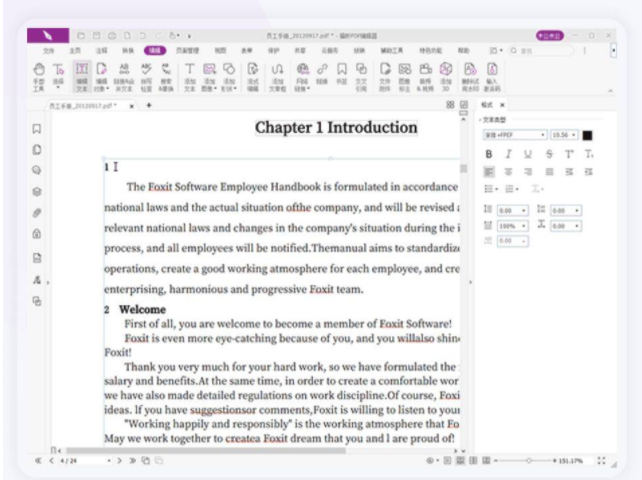Open a new tab with plus button
Viewport: 642px width, 480px height.
[149, 105]
